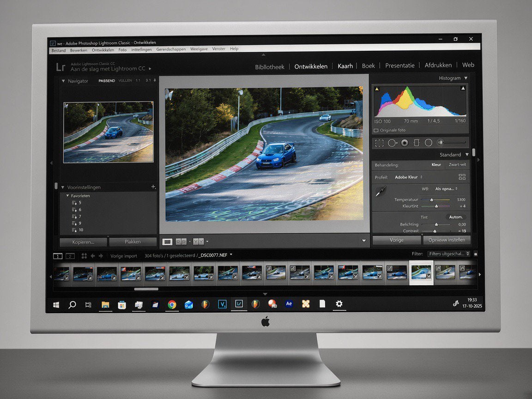Go back with filmstrip left arrow
This screenshot has height=399, width=532.
pos(93,256)
